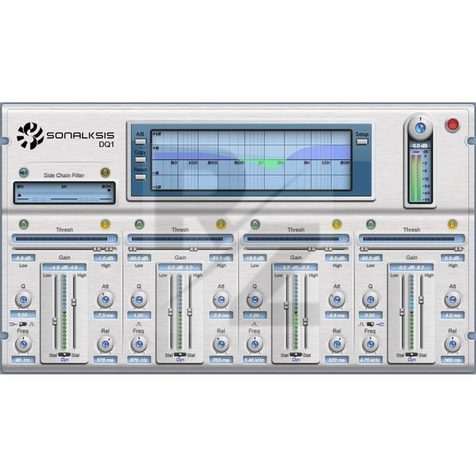Click the side chain filter high-cut triangle handle
This screenshot has height=476, width=476.
[x=109, y=190]
